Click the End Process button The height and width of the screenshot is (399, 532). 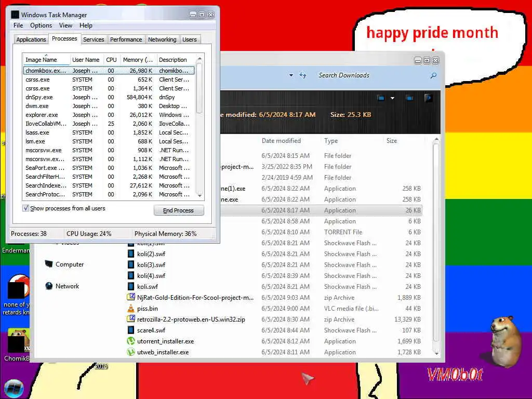click(179, 210)
